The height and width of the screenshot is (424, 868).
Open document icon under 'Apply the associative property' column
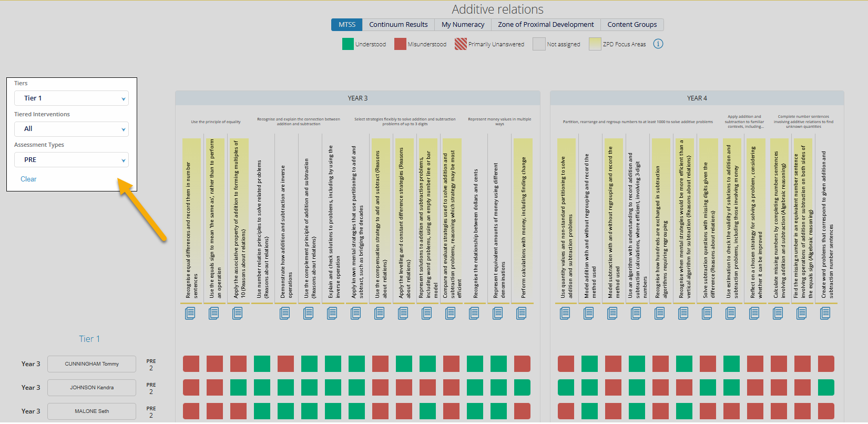(238, 313)
